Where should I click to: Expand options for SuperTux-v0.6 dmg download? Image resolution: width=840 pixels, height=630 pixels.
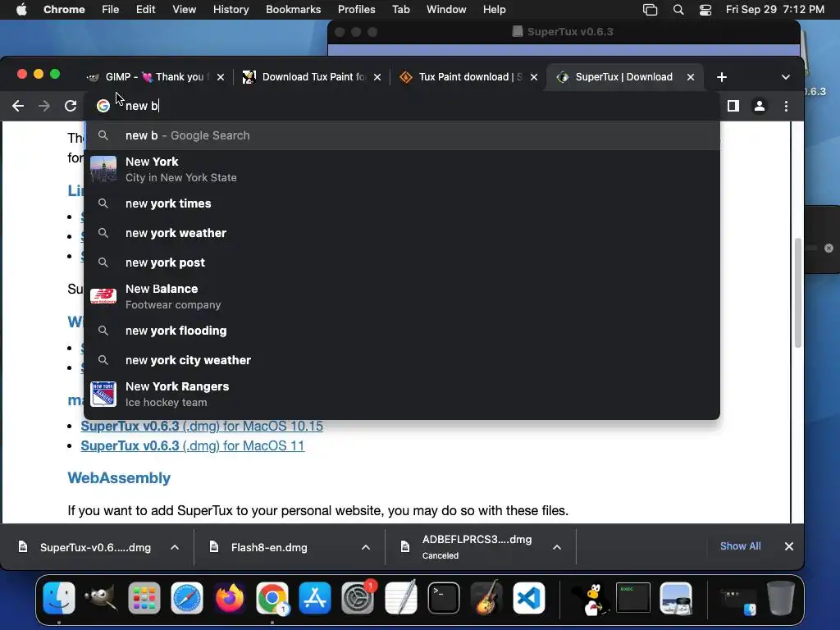click(x=175, y=547)
